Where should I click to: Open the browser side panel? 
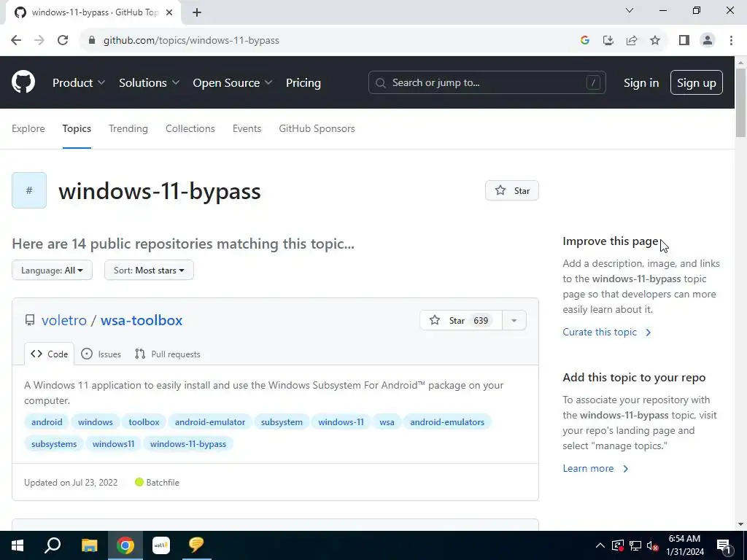(x=684, y=41)
